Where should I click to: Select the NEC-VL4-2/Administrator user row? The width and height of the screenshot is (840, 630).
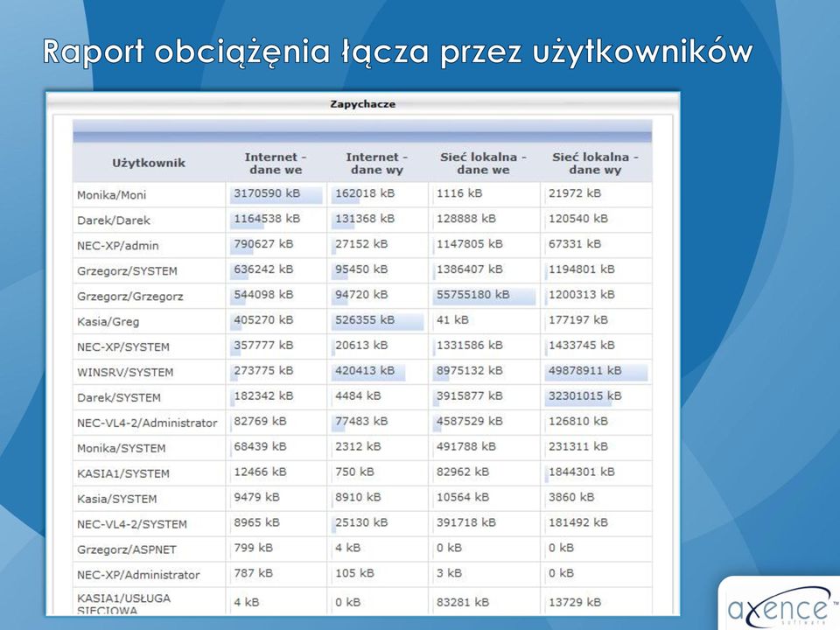362,423
